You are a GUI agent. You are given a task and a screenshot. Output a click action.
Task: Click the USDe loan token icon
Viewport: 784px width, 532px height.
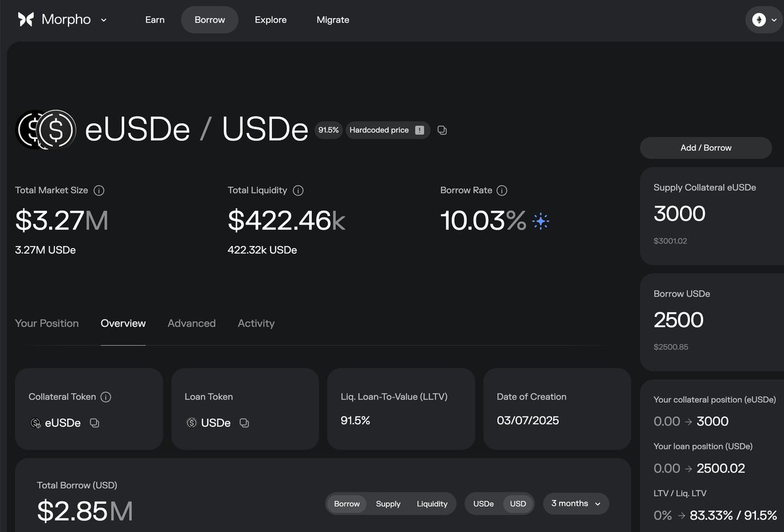tap(191, 423)
